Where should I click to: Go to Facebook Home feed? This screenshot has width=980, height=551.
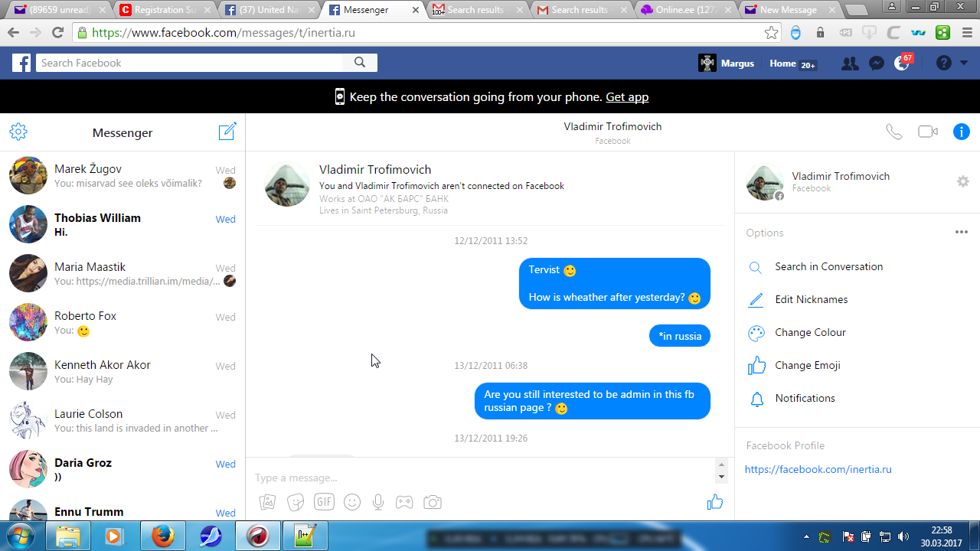[x=782, y=64]
